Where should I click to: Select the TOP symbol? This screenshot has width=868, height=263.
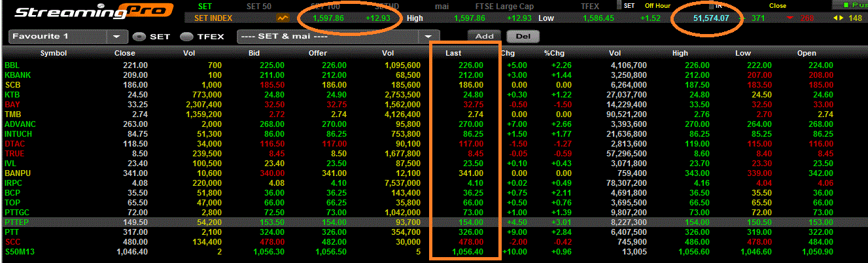coord(12,203)
